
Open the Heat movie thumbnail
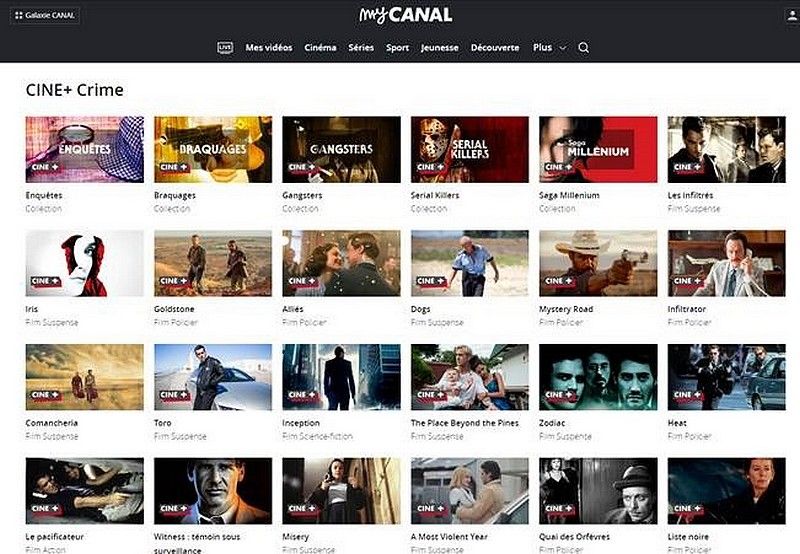coord(727,377)
